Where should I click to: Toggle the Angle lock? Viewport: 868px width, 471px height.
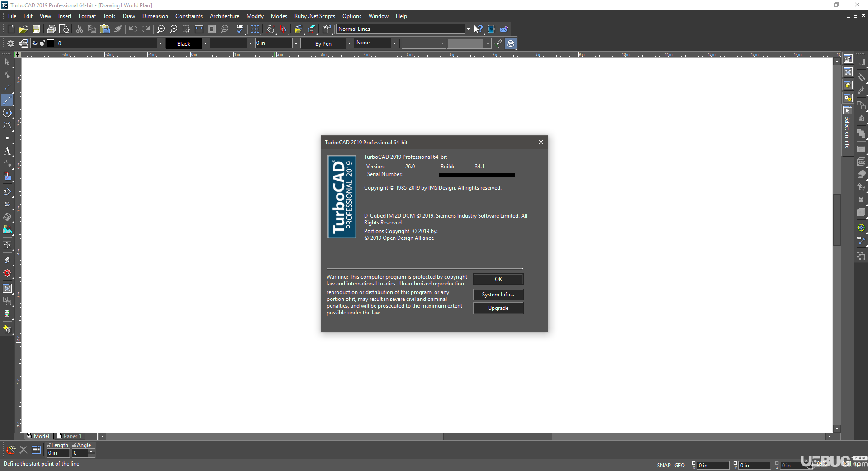coord(74,446)
